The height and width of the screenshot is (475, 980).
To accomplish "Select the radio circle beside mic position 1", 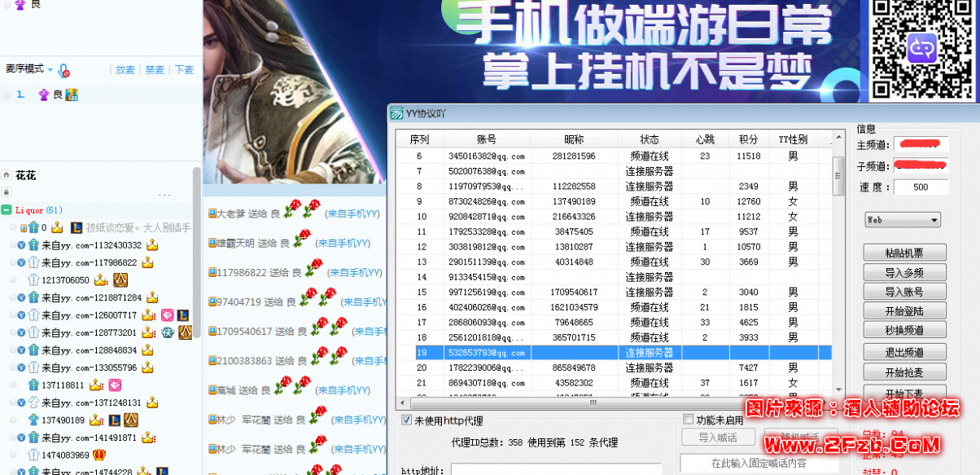I will (7, 94).
